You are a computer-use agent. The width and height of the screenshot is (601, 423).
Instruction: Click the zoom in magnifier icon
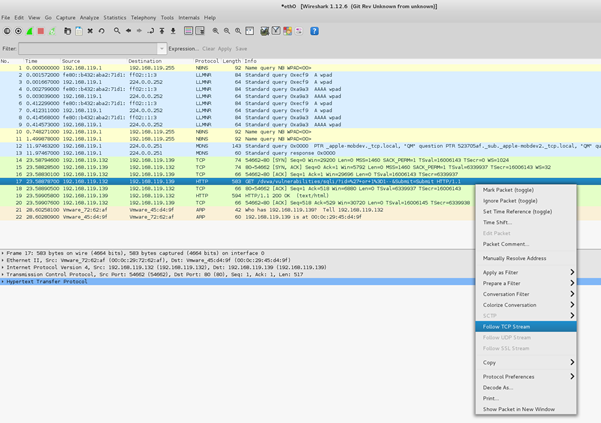[x=216, y=31]
